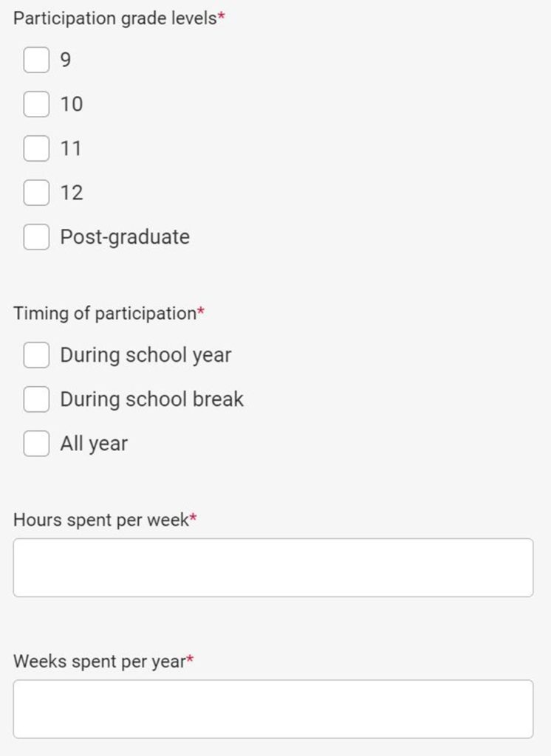This screenshot has height=756, width=551.
Task: Click the Hours spent per week label
Action: pyautogui.click(x=101, y=520)
